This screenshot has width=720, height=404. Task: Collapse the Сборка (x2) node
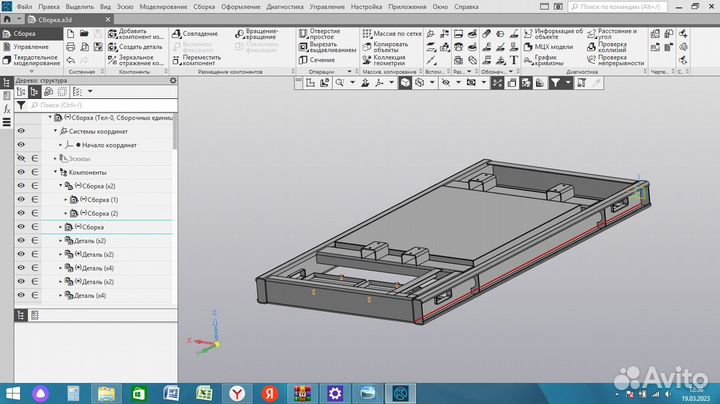61,186
